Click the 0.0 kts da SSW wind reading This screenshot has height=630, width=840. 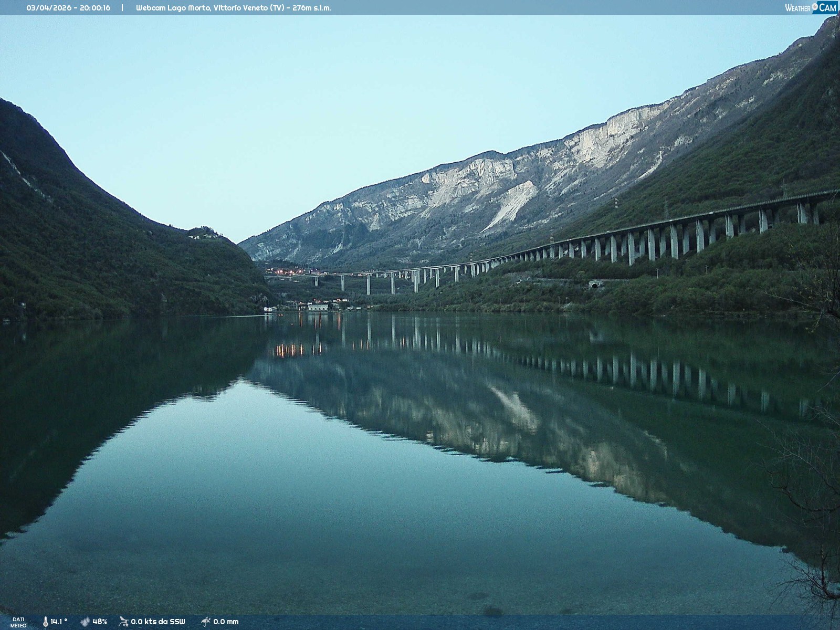158,622
